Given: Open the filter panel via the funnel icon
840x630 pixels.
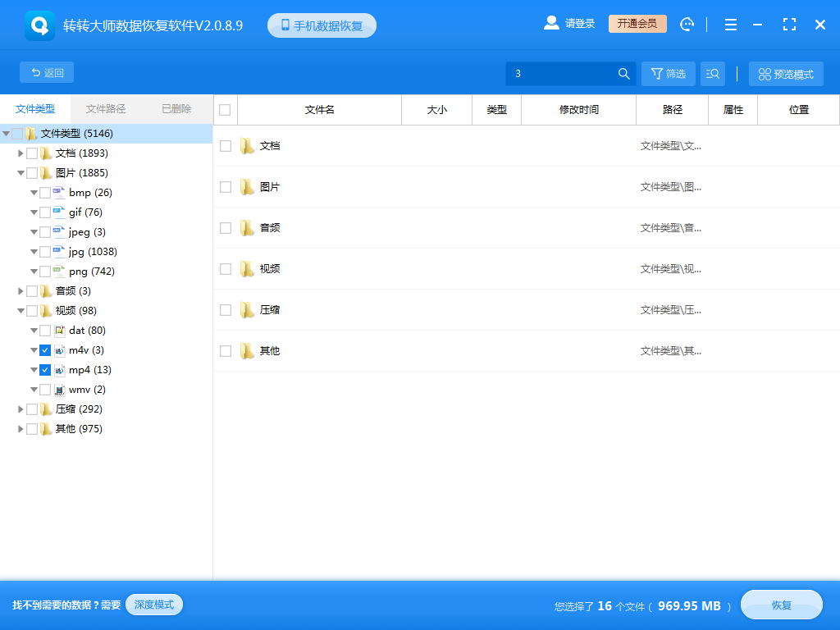Looking at the screenshot, I should (668, 73).
